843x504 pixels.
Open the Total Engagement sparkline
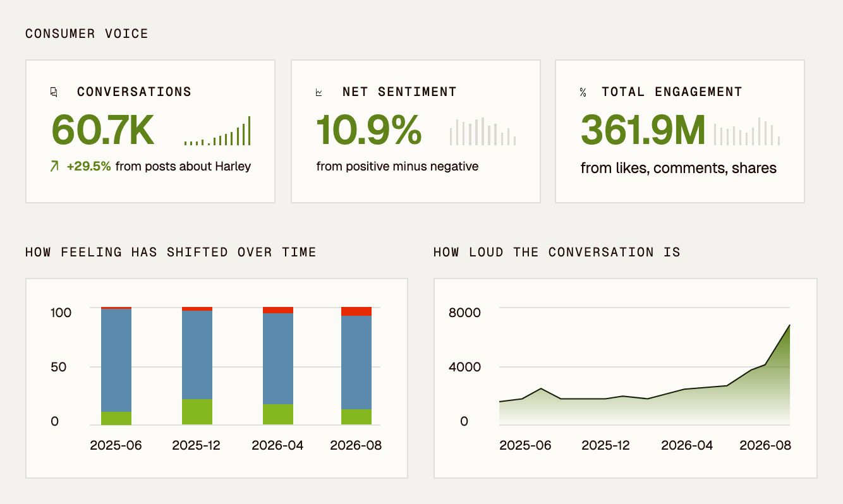(x=747, y=131)
